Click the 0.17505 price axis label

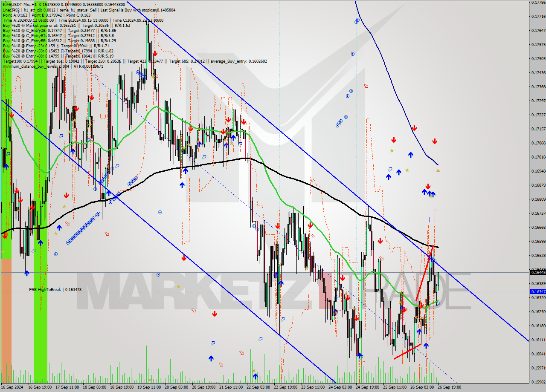coord(538,58)
